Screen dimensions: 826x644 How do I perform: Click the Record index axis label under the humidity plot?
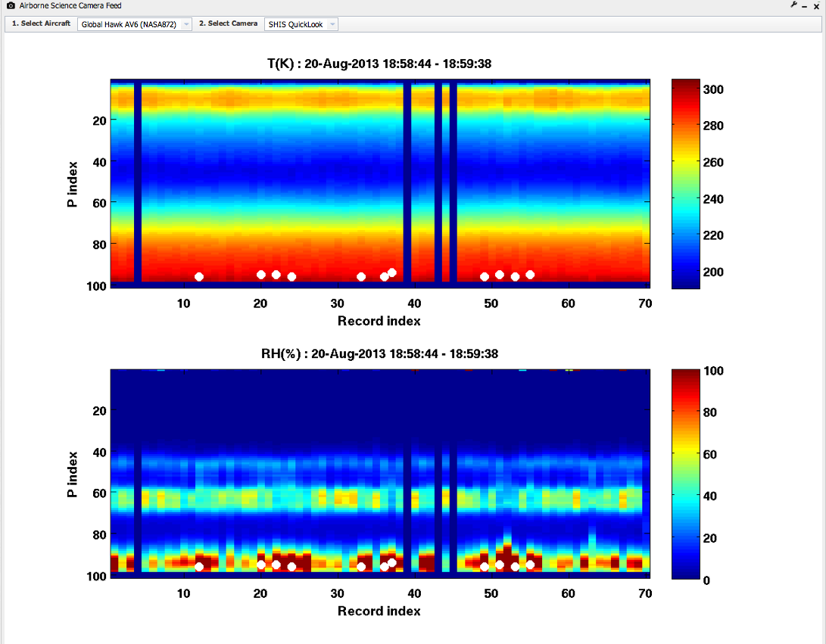(x=379, y=611)
